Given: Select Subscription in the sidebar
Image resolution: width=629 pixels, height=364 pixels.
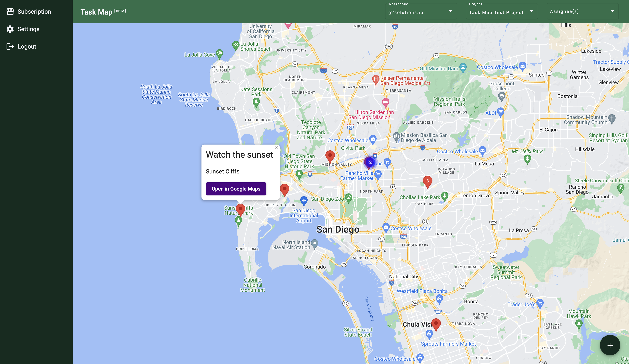Looking at the screenshot, I should point(34,11).
